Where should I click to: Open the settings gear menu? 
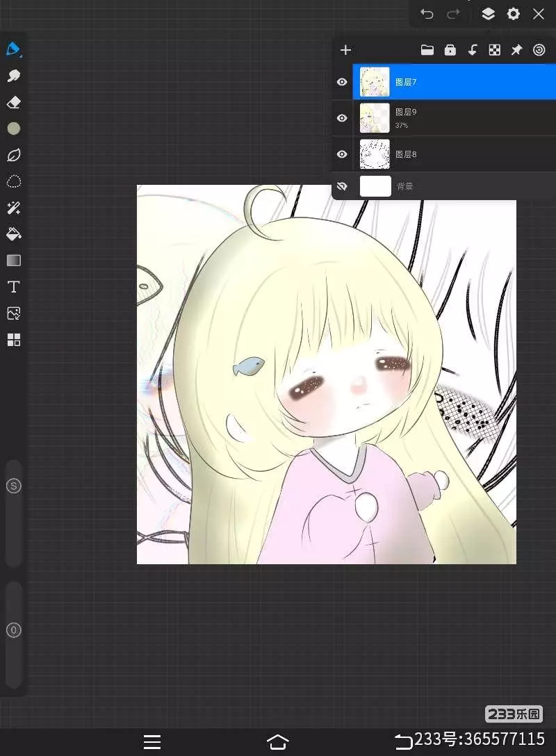pyautogui.click(x=513, y=14)
